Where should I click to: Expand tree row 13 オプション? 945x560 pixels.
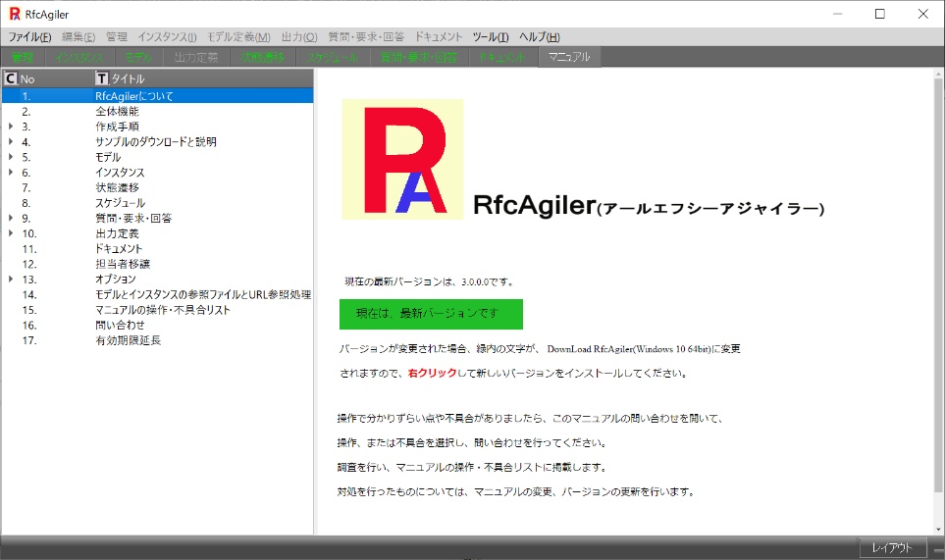pyautogui.click(x=10, y=279)
